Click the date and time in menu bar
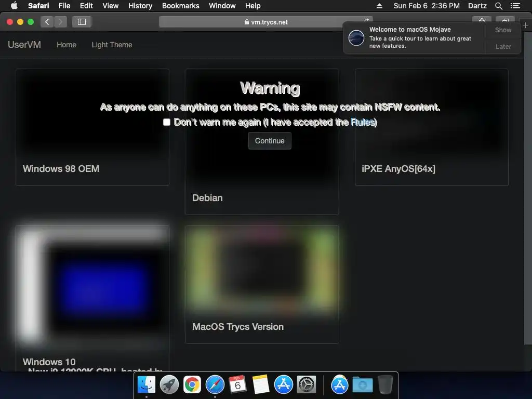 [x=427, y=6]
